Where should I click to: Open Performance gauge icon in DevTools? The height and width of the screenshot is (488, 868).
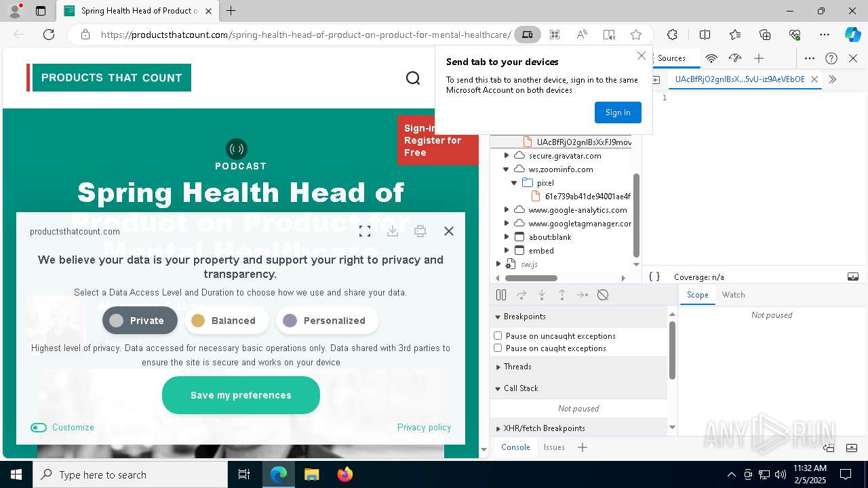(735, 58)
